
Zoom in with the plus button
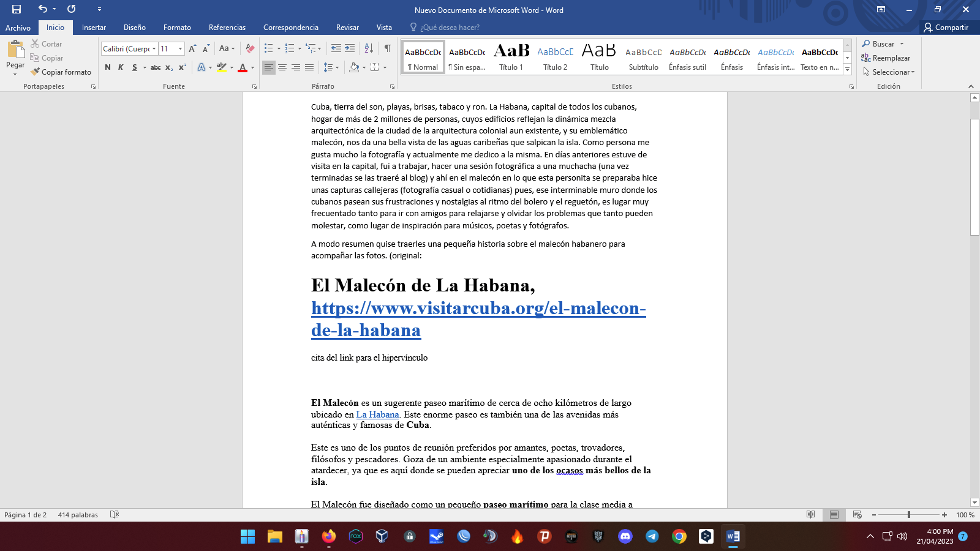944,515
